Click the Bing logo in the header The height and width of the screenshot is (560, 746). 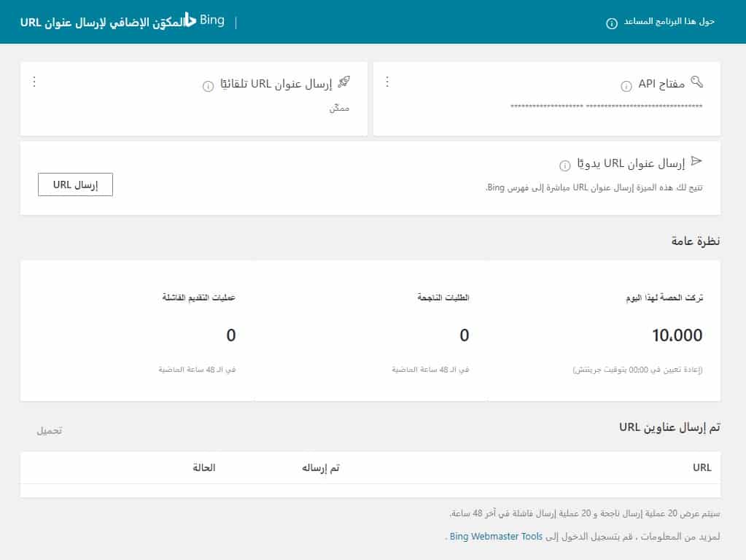205,20
